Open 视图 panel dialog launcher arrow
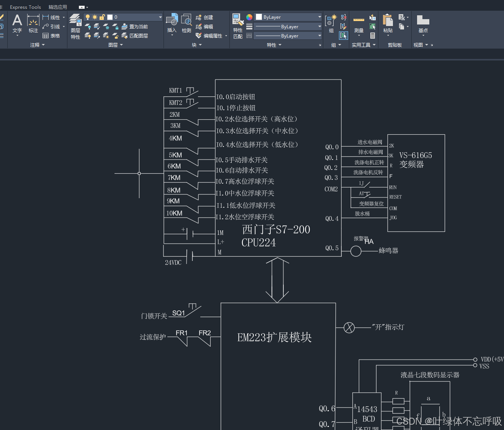 pyautogui.click(x=432, y=45)
